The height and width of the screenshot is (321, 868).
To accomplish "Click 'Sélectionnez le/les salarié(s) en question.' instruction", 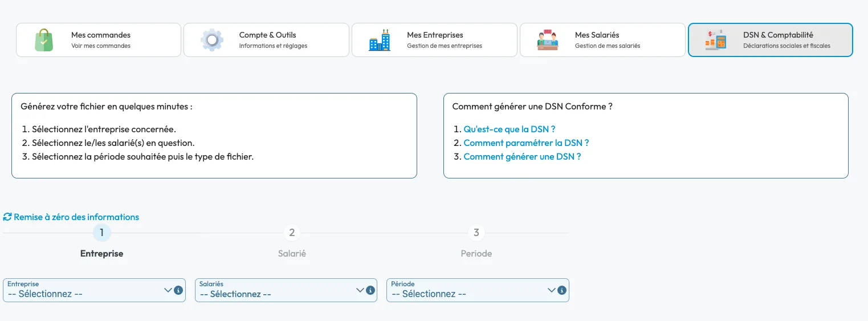I will [x=113, y=143].
